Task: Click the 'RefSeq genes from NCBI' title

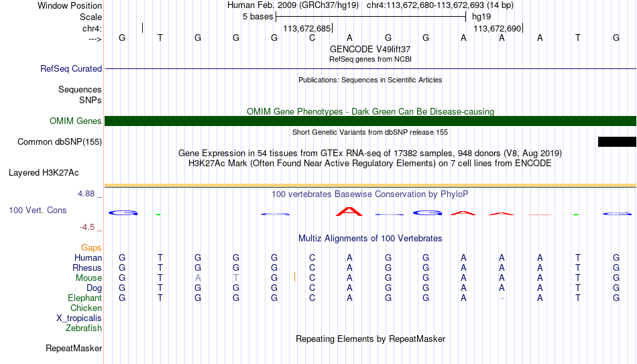Action: point(370,59)
